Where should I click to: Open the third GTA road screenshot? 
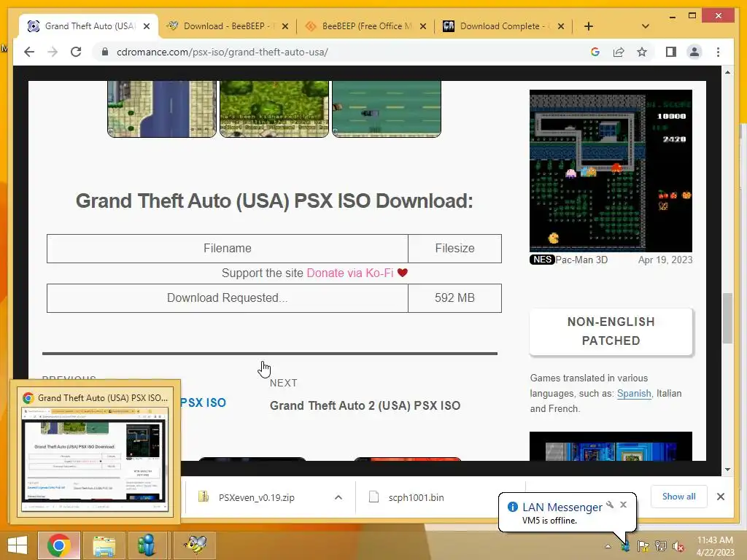coord(387,109)
